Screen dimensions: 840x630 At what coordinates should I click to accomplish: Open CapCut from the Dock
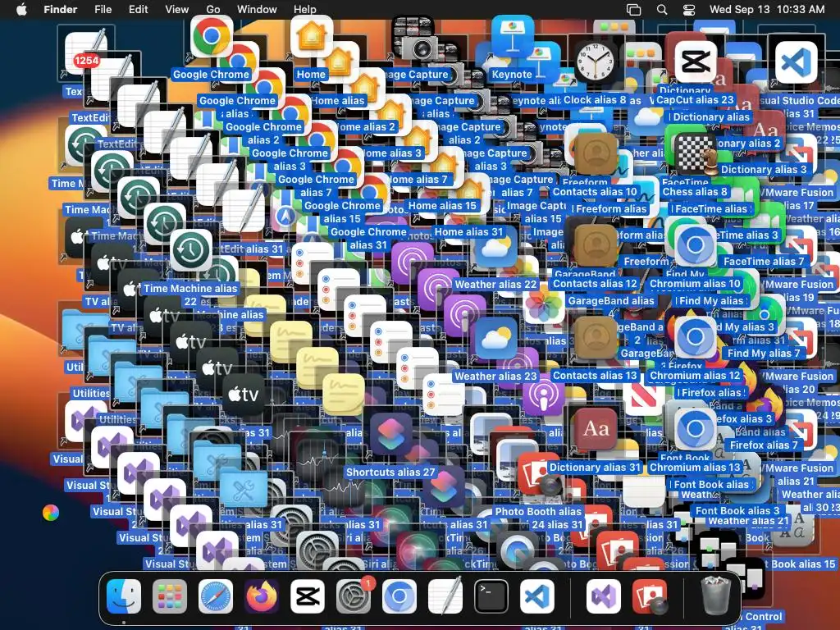pos(308,596)
